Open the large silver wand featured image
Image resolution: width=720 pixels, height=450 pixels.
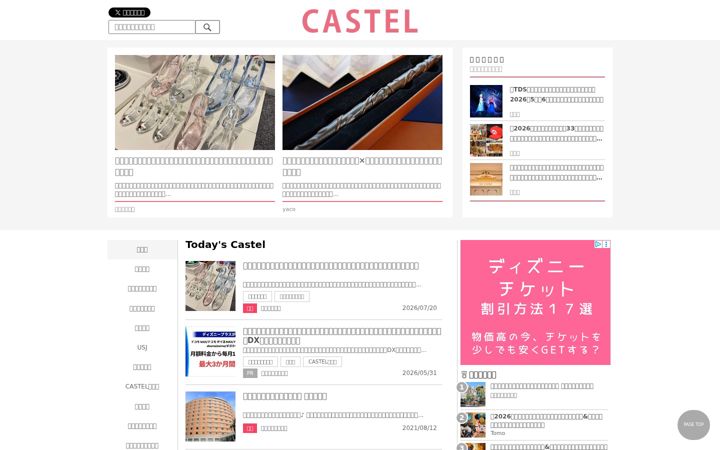coord(362,102)
